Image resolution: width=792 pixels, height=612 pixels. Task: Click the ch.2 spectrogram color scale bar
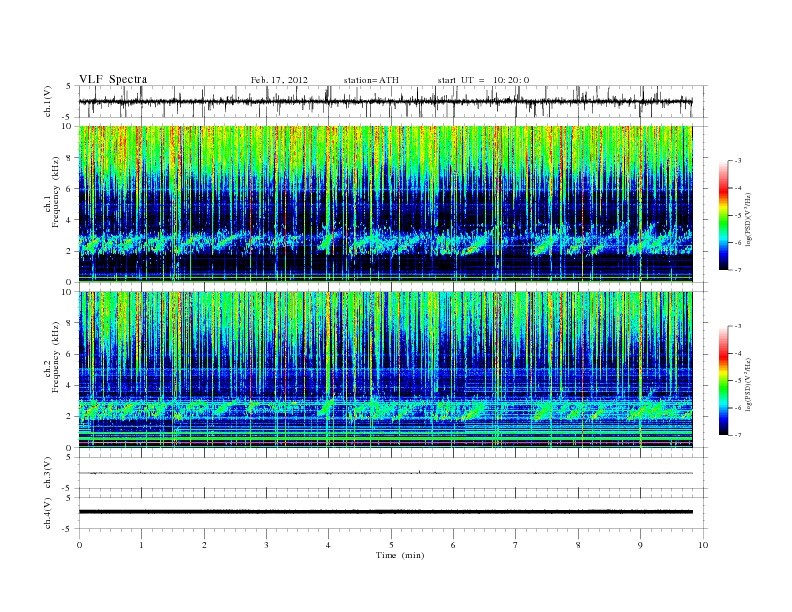point(724,380)
